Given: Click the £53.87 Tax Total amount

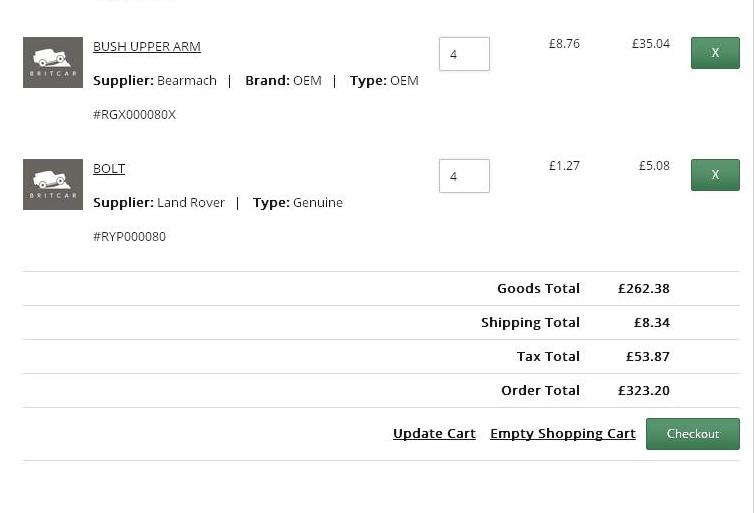Looking at the screenshot, I should [x=648, y=357].
